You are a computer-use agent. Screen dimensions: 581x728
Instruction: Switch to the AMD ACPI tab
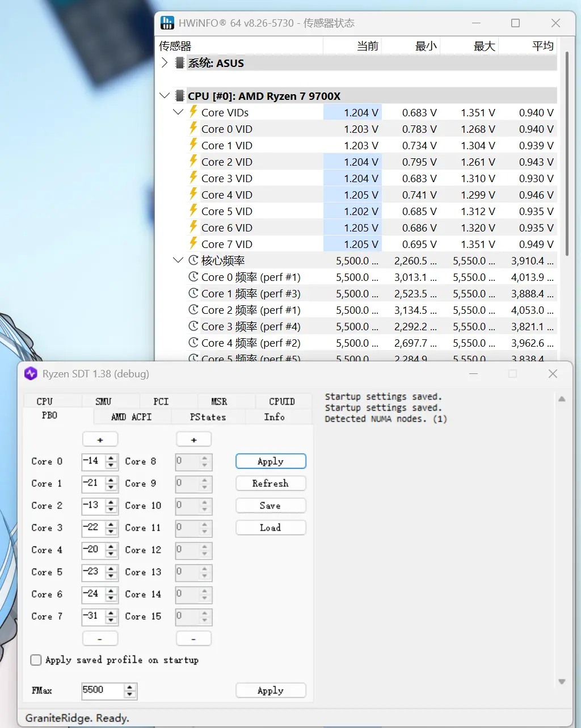pos(132,416)
